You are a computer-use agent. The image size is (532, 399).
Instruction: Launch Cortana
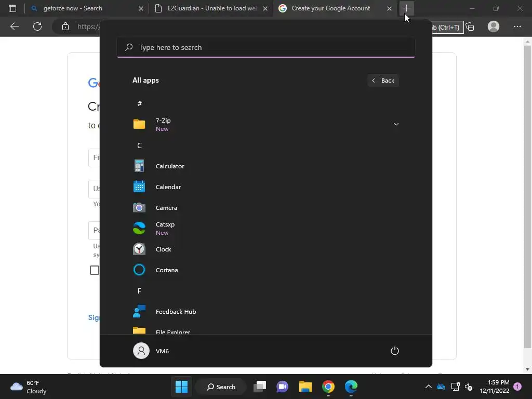265,270
